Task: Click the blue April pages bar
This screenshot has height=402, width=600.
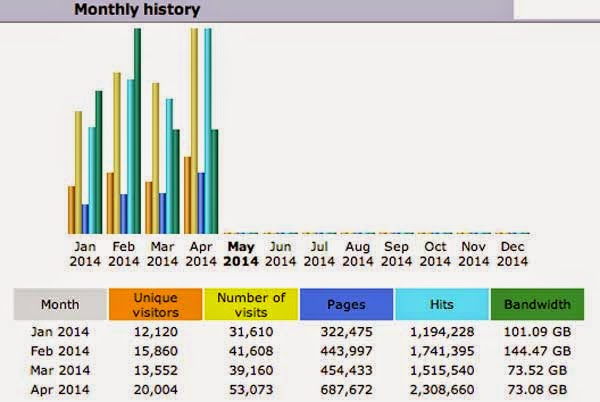Action: pyautogui.click(x=201, y=203)
